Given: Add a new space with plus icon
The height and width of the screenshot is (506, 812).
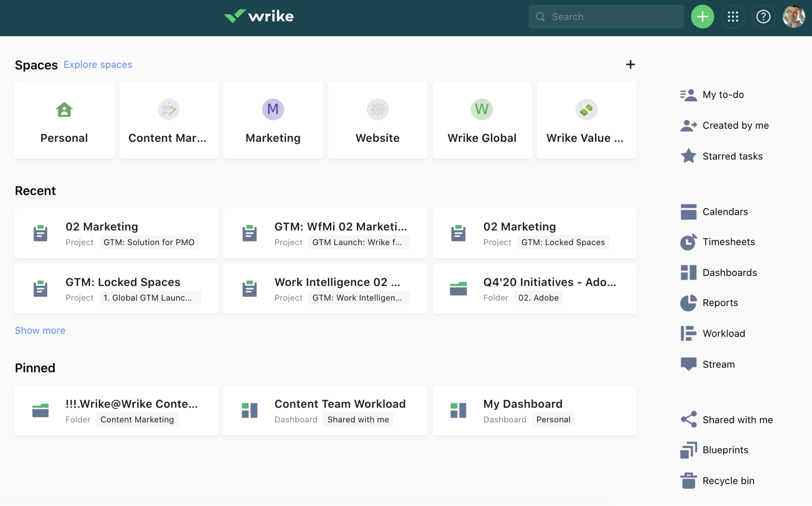Looking at the screenshot, I should [630, 65].
